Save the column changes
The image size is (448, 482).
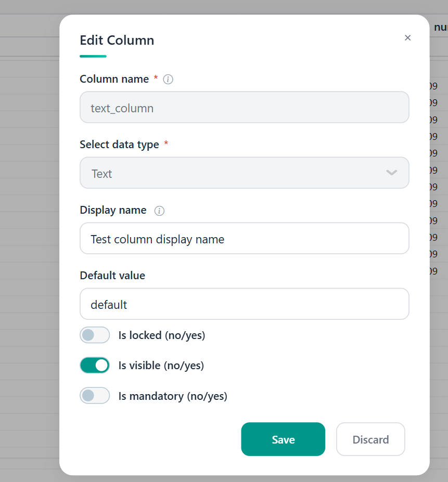coord(283,439)
